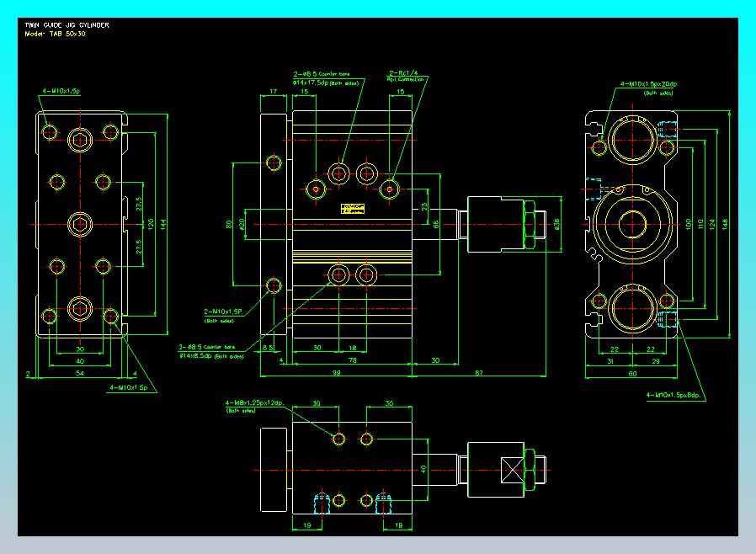Click the 4-M10x1.5px20dp callout at top right

point(648,84)
